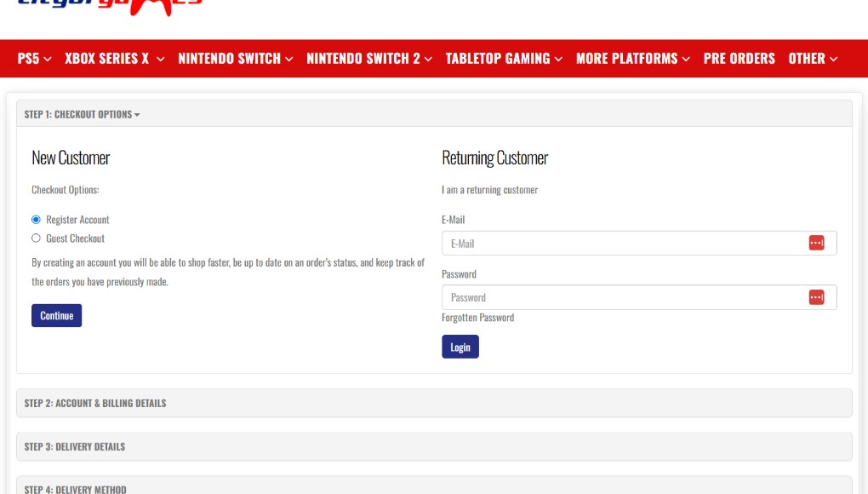Screen dimensions: 868x494
Task: Open the PS5 dropdown menu
Action: (34, 58)
